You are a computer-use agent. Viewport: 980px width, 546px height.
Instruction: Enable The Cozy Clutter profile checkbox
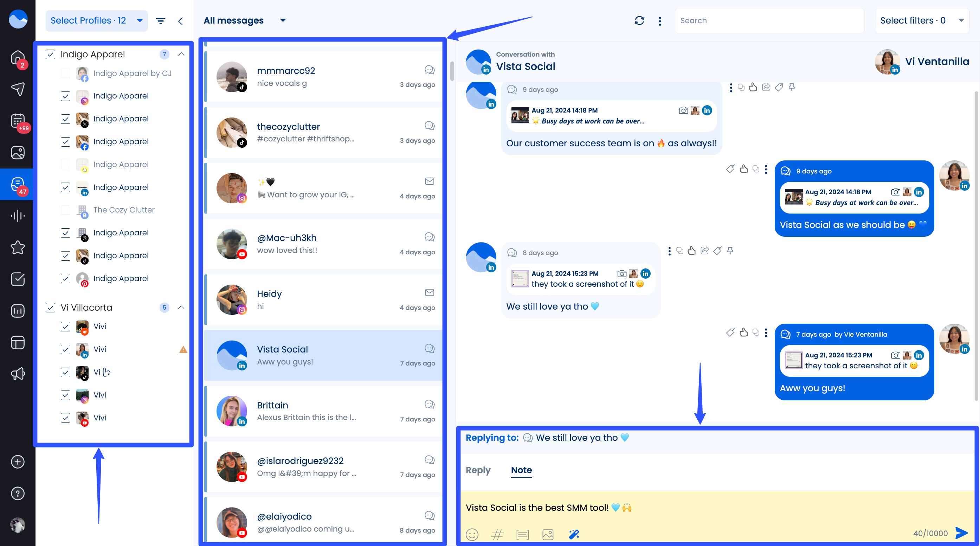(x=65, y=210)
